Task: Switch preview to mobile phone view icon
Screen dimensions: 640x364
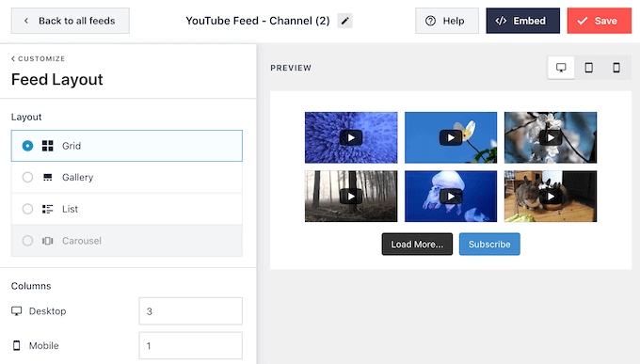Action: click(x=616, y=68)
